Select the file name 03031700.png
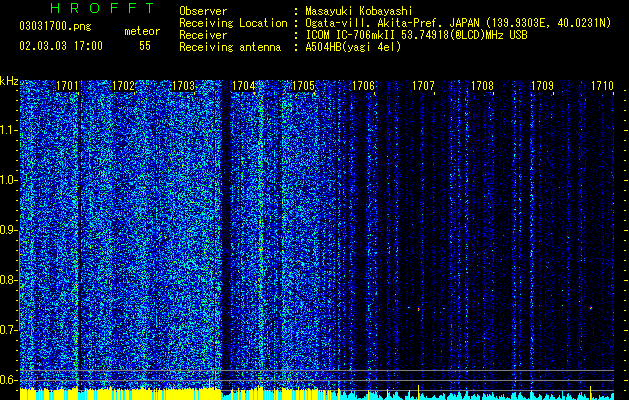 coord(55,27)
